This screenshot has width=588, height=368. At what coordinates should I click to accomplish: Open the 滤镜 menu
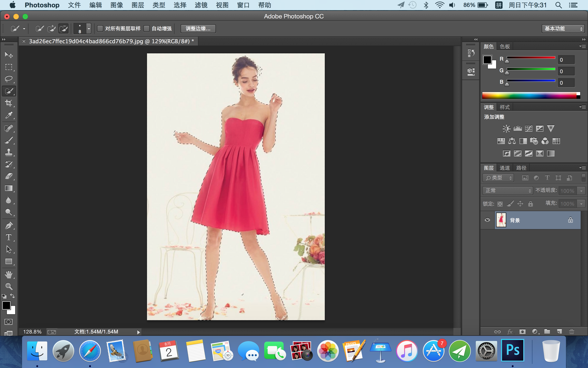point(201,5)
